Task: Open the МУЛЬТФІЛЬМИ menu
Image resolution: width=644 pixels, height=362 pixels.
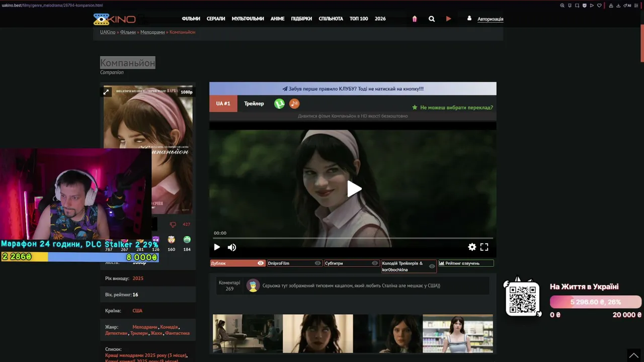Action: point(248,19)
